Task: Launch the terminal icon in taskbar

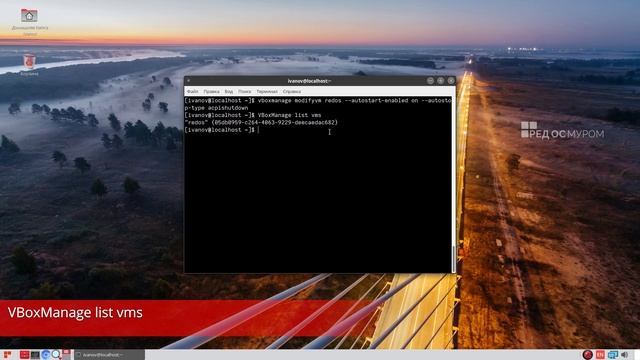Action: [35, 355]
